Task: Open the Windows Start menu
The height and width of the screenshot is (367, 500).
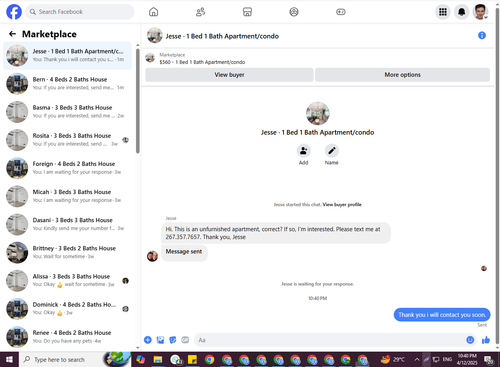Action: point(9,359)
